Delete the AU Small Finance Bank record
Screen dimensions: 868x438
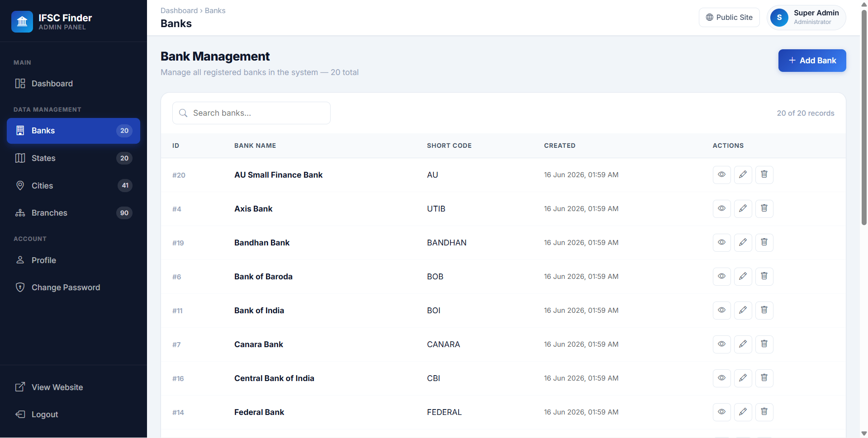point(764,174)
